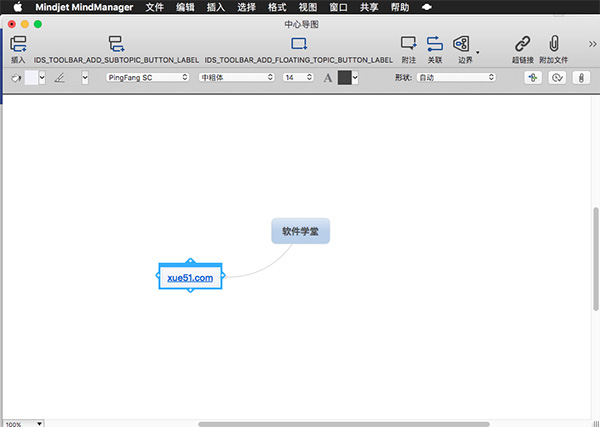Click the dark text color swatch
The height and width of the screenshot is (427, 600).
[344, 78]
